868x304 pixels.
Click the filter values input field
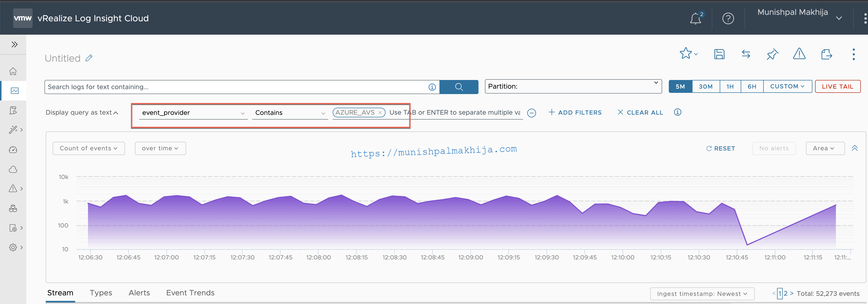455,113
